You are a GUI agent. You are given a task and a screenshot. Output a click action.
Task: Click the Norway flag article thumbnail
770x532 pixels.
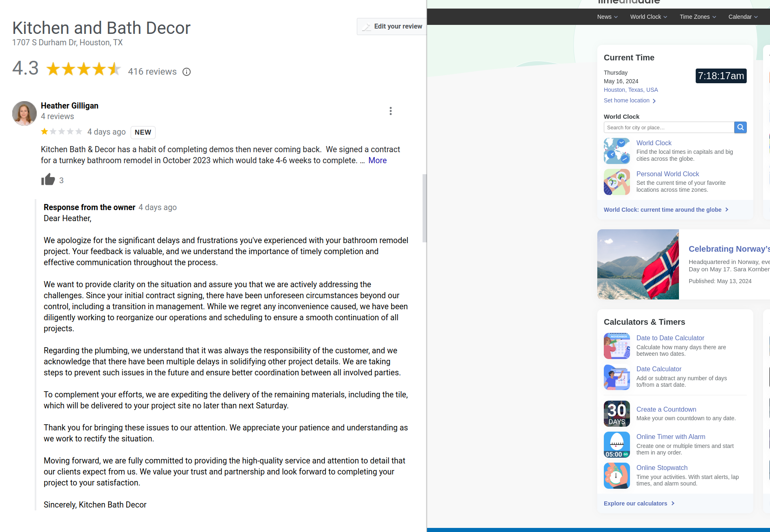click(638, 264)
